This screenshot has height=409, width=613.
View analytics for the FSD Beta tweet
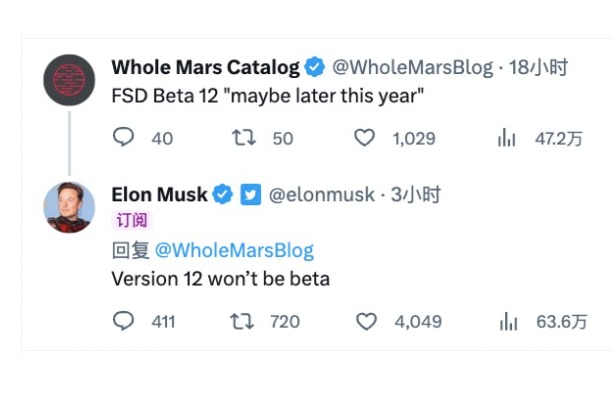point(506,138)
